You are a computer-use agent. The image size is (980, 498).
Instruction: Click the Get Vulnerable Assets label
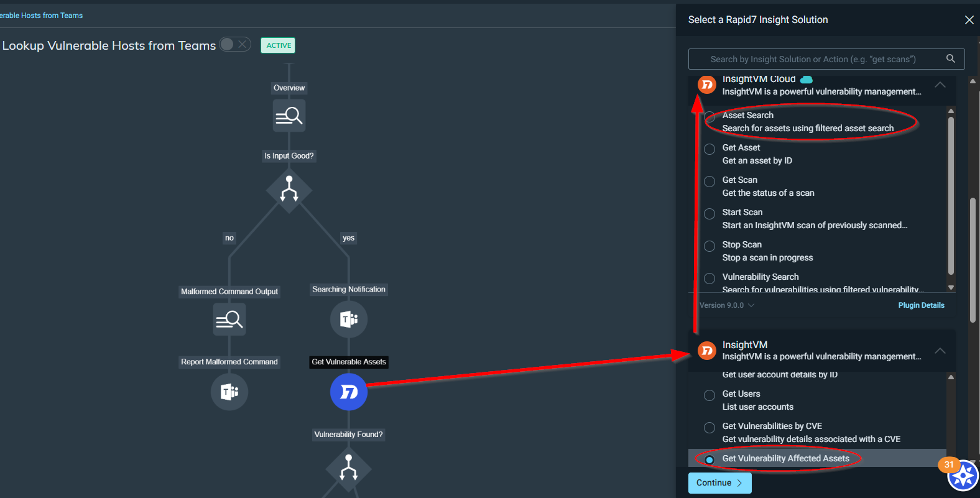(349, 362)
